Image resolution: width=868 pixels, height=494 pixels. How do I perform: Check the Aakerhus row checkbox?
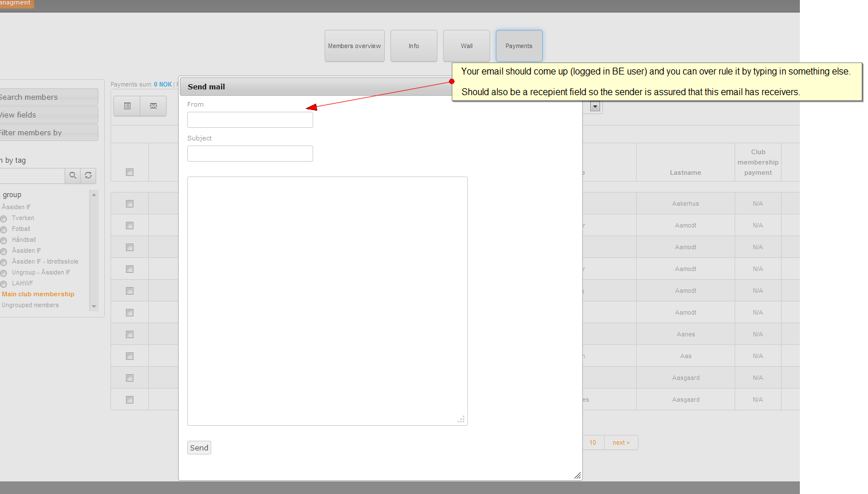pos(129,204)
